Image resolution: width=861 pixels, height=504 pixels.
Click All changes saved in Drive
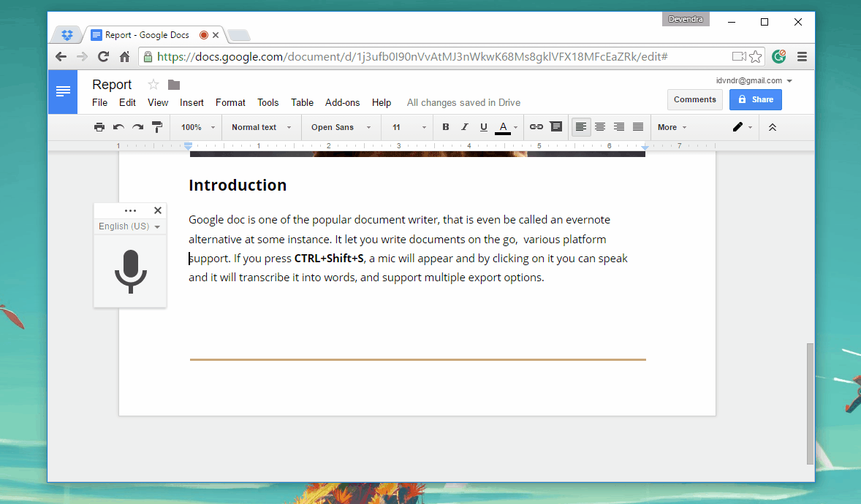click(x=463, y=103)
